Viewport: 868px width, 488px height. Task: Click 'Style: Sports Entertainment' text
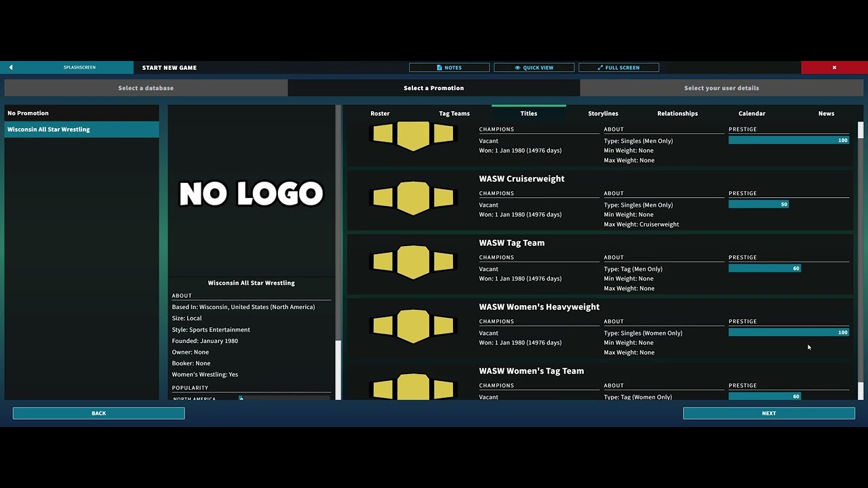pos(211,329)
